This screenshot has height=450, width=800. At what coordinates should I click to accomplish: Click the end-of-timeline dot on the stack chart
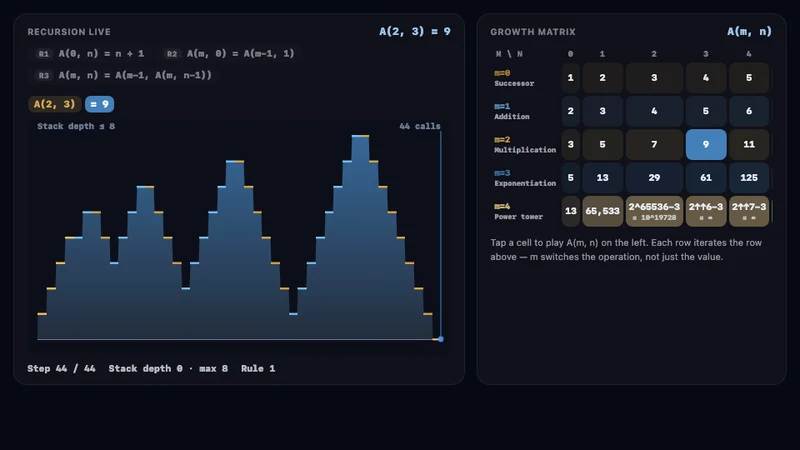pos(441,339)
